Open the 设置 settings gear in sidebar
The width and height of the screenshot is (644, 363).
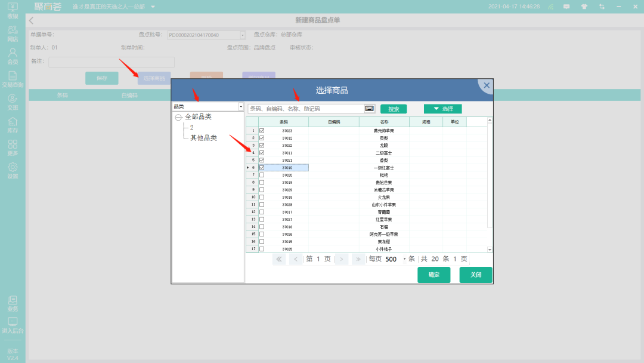pos(13,170)
